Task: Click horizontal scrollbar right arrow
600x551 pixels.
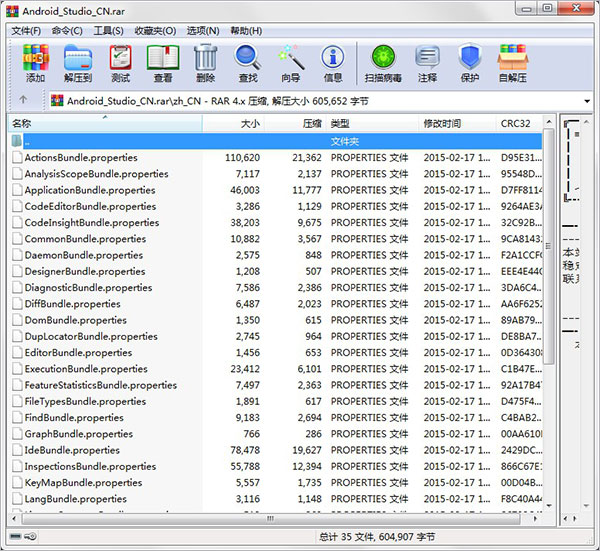Action: click(535, 519)
